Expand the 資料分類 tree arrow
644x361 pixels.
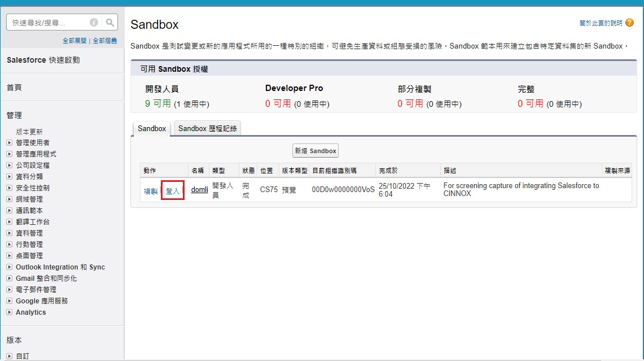pyautogui.click(x=9, y=177)
